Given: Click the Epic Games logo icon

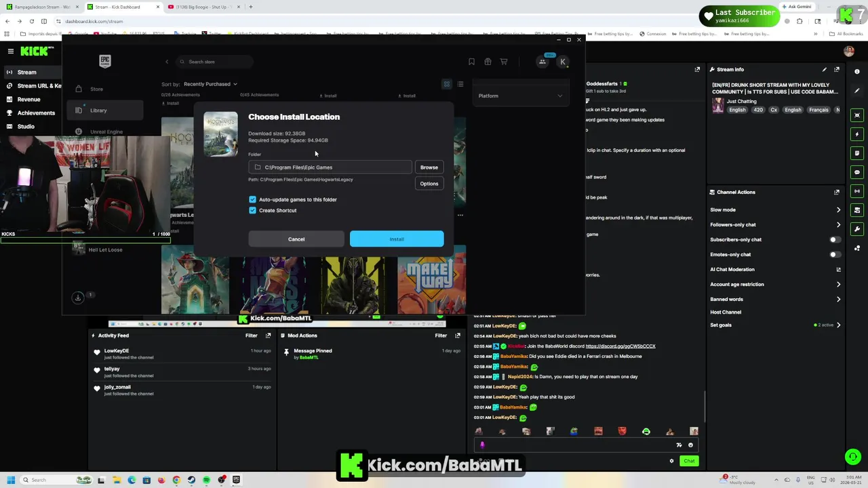Looking at the screenshot, I should [105, 62].
